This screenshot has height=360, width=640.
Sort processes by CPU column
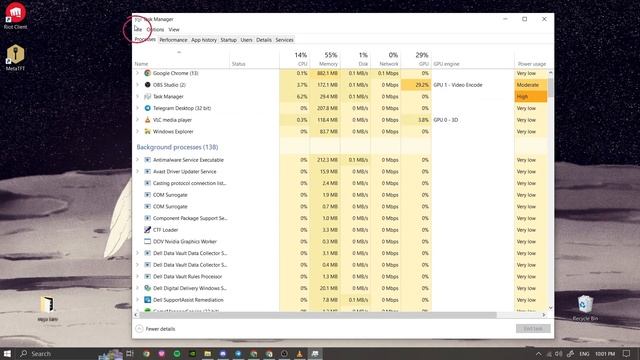tap(294, 59)
